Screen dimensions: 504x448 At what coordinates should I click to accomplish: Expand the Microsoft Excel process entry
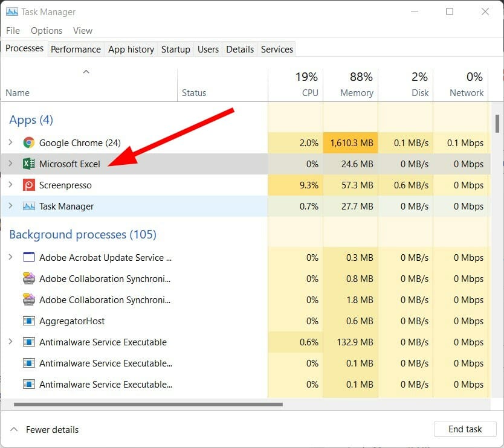coord(11,164)
